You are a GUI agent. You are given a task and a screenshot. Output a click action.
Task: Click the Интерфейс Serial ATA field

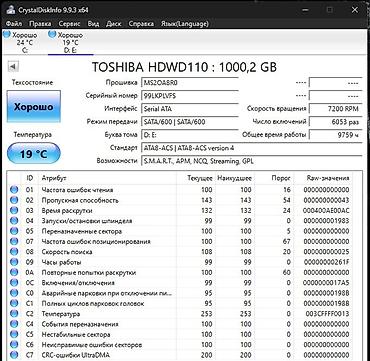click(190, 109)
